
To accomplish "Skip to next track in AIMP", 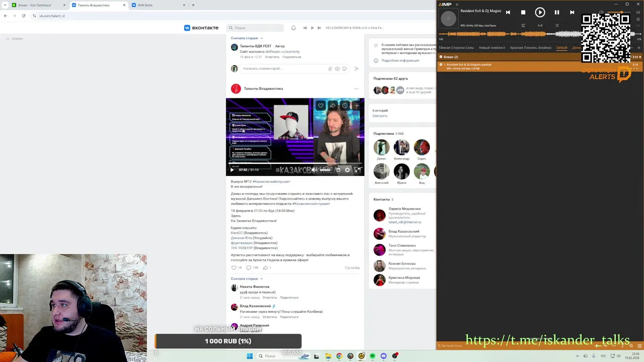I will click(572, 13).
